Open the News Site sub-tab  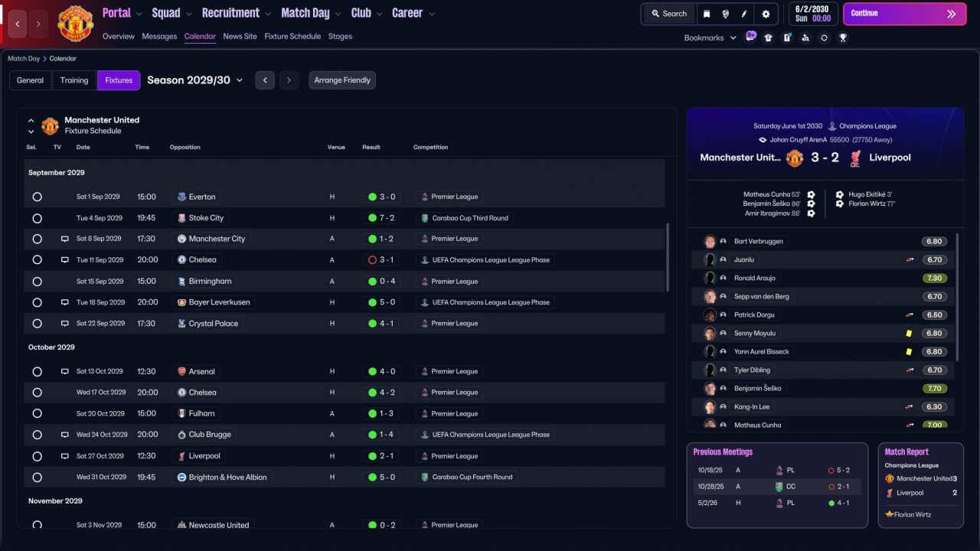coord(240,36)
